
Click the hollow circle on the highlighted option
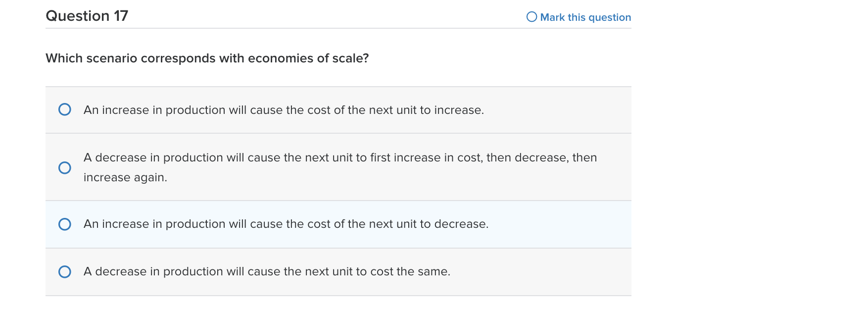(x=65, y=224)
